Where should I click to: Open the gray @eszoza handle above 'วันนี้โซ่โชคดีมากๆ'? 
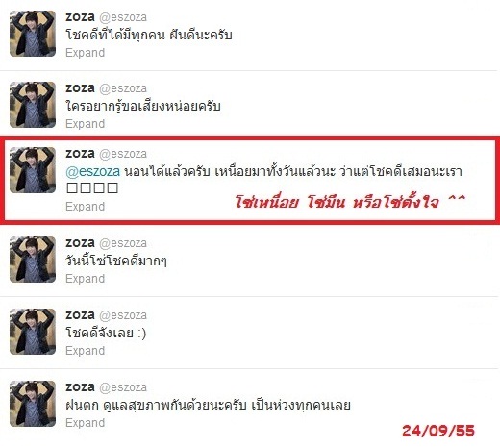[x=123, y=243]
